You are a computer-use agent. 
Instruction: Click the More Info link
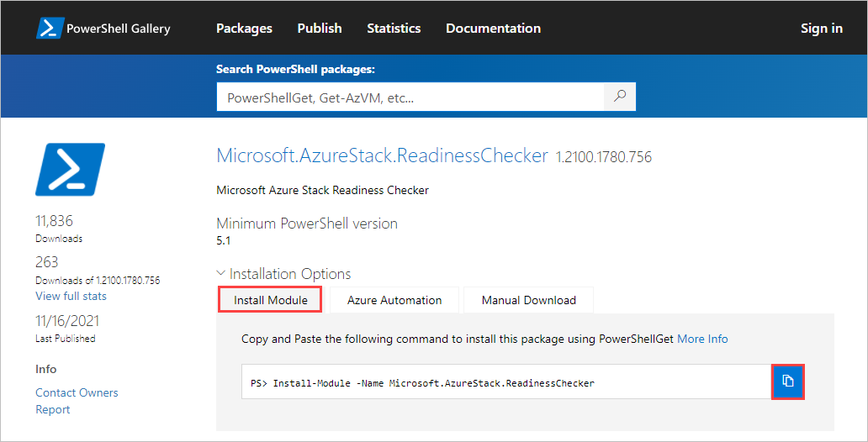(x=702, y=339)
